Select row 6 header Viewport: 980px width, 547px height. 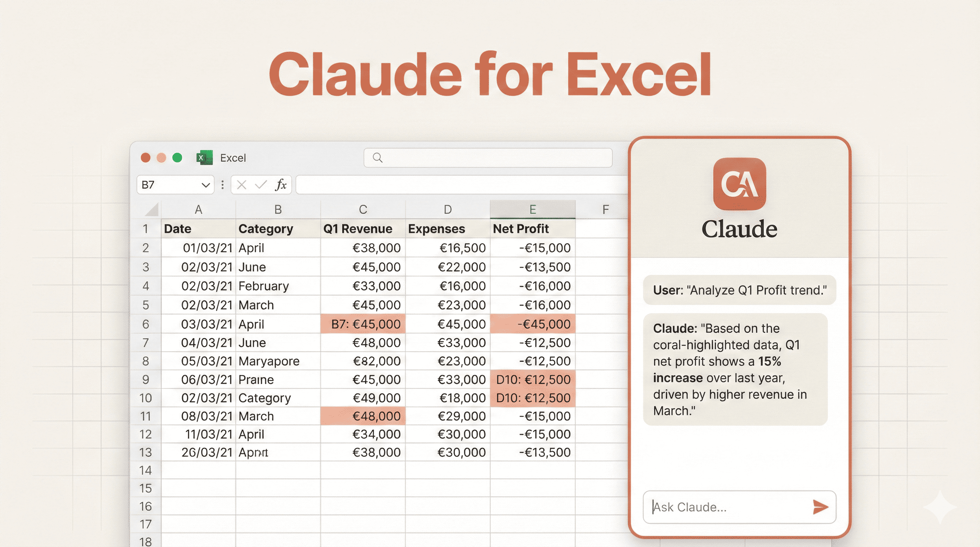146,324
